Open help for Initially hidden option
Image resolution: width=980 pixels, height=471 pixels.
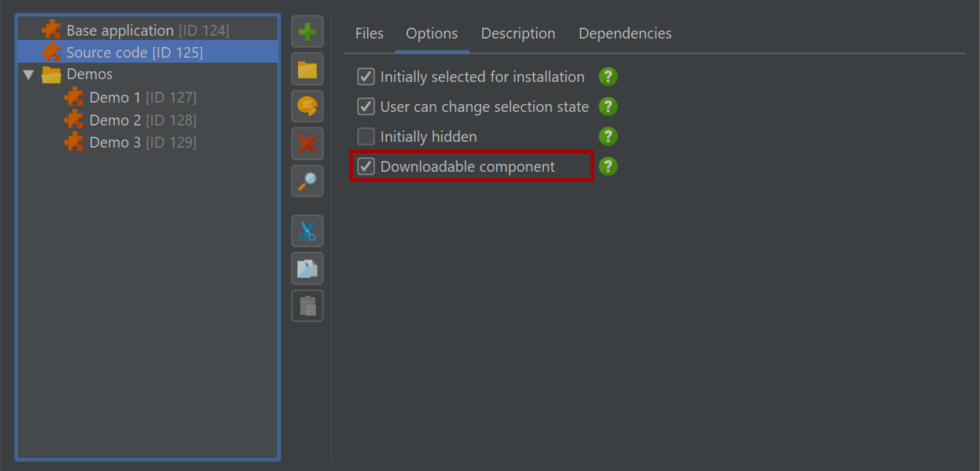[x=608, y=136]
